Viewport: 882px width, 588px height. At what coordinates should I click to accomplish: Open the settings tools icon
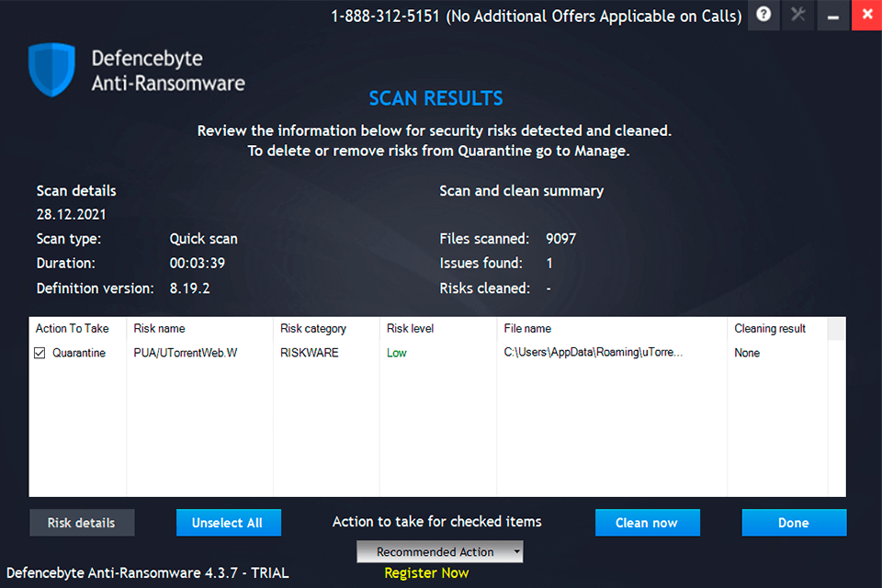(797, 15)
